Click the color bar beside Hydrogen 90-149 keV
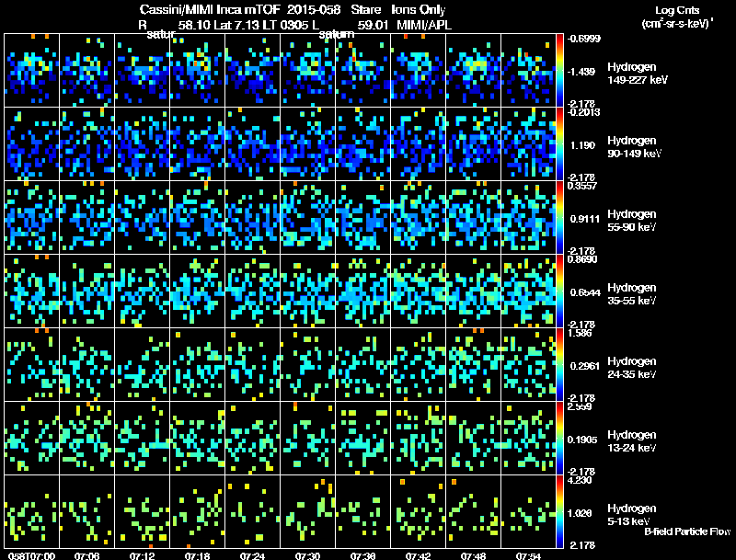This screenshot has height=560, width=736. (x=559, y=143)
